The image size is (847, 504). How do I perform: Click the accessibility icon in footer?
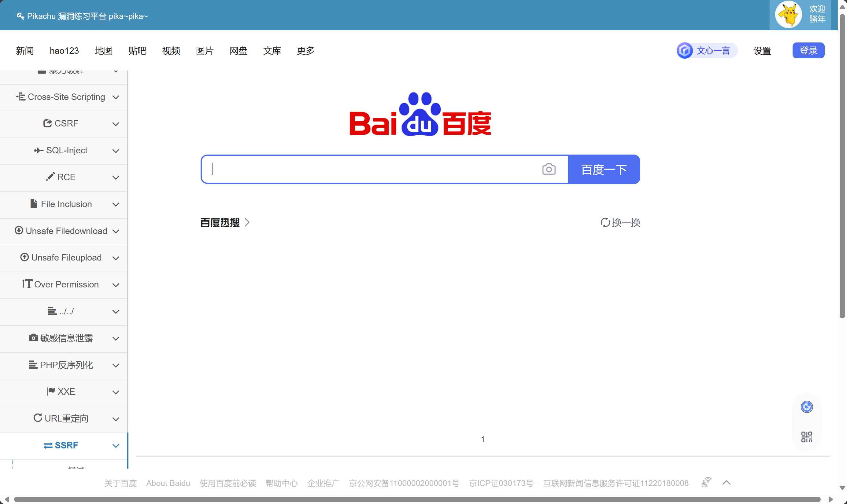(706, 482)
